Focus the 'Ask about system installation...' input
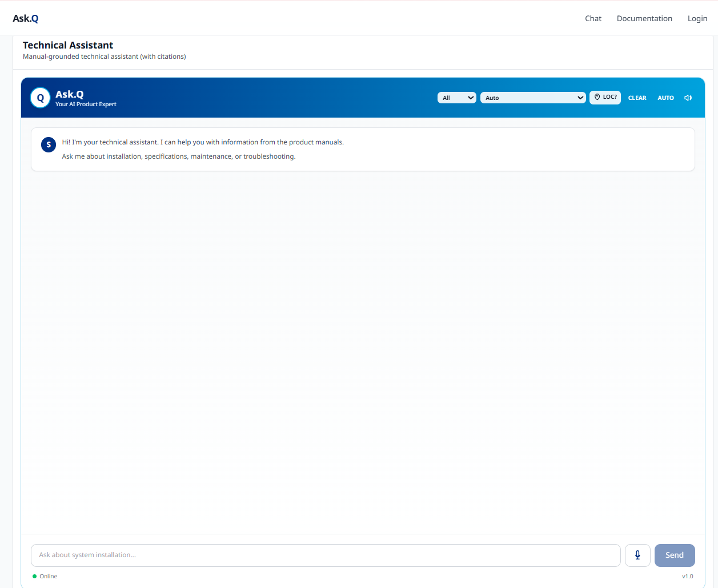The width and height of the screenshot is (718, 588). (x=326, y=555)
